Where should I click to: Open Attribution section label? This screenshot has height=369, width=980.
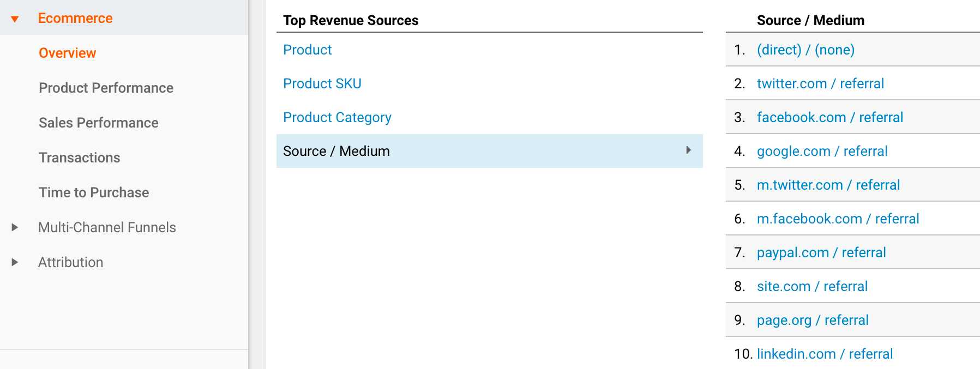[70, 262]
